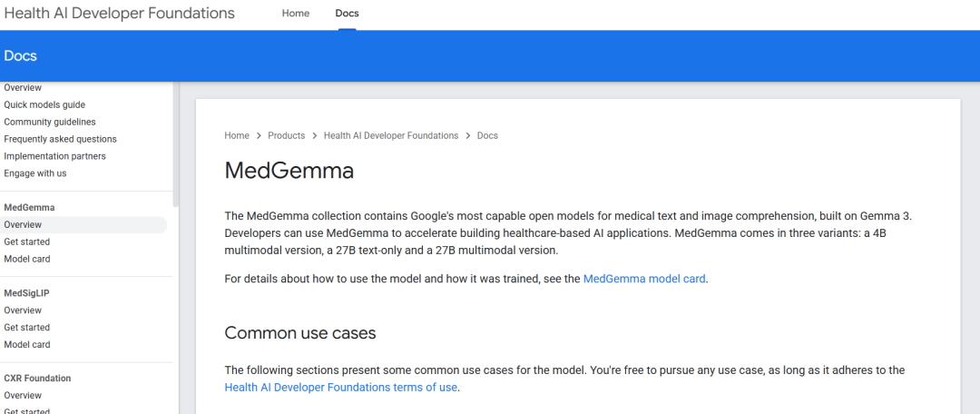980x414 pixels.
Task: Open the Home tab in top navigation
Action: click(295, 14)
